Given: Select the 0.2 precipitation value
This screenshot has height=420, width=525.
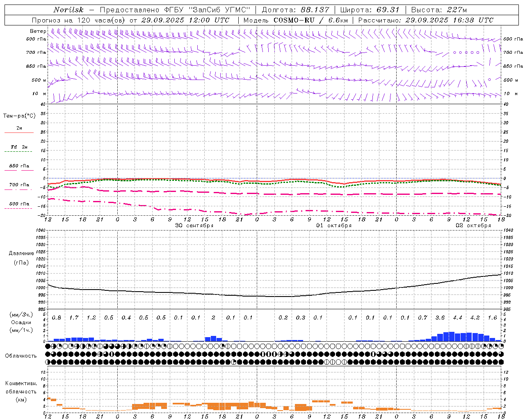Looking at the screenshot, I should point(283,318).
